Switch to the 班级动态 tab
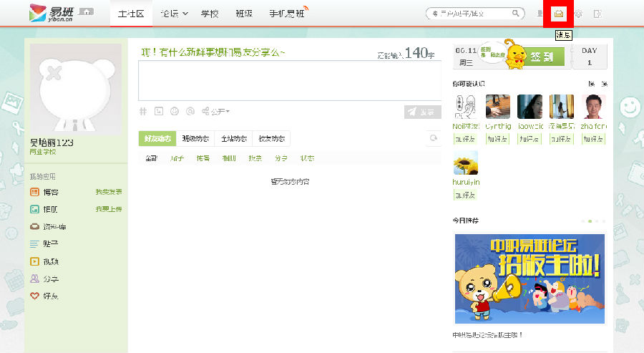The width and height of the screenshot is (644, 353). [x=195, y=138]
